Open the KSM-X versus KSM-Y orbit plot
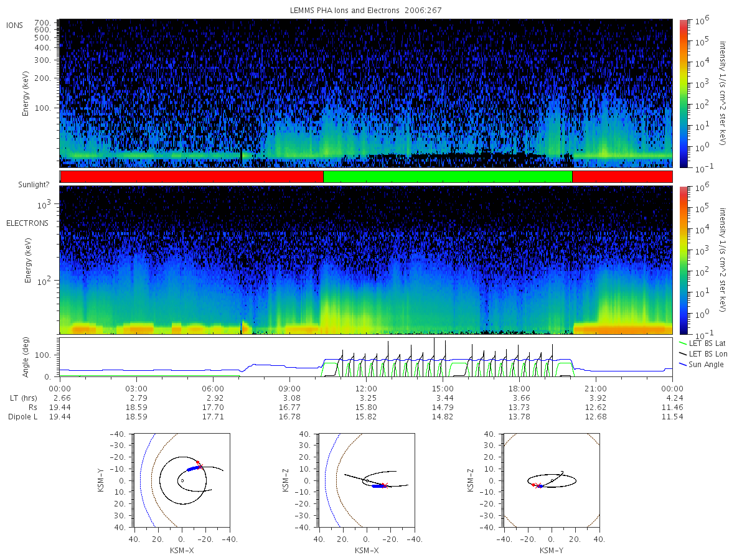The image size is (747, 560). tap(182, 480)
